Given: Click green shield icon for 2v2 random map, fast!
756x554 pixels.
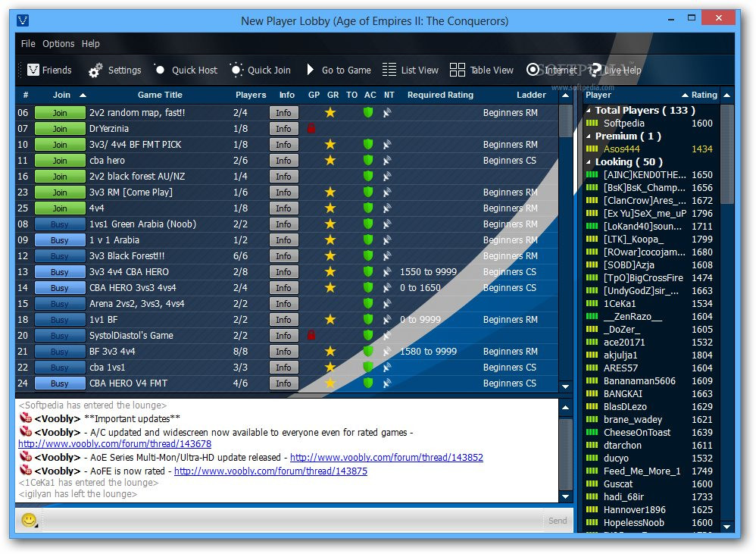Looking at the screenshot, I should pos(368,112).
